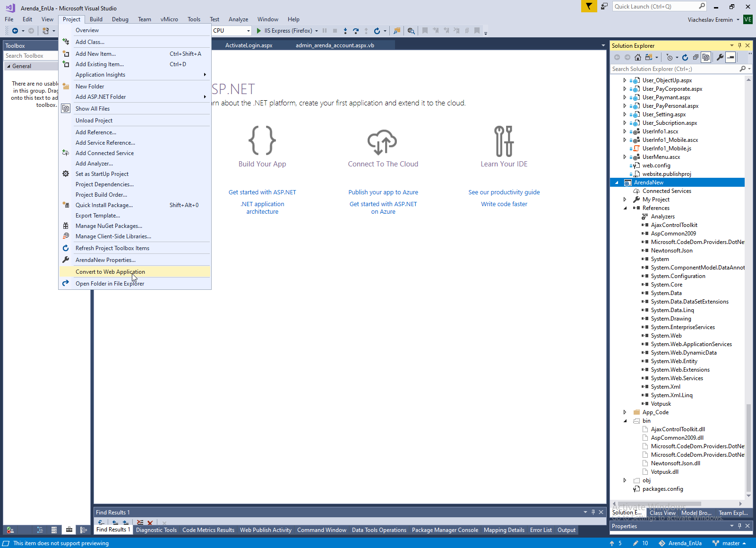Viewport: 756px width, 548px height.
Task: Click the notifications flag icon in title bar
Action: pyautogui.click(x=589, y=6)
